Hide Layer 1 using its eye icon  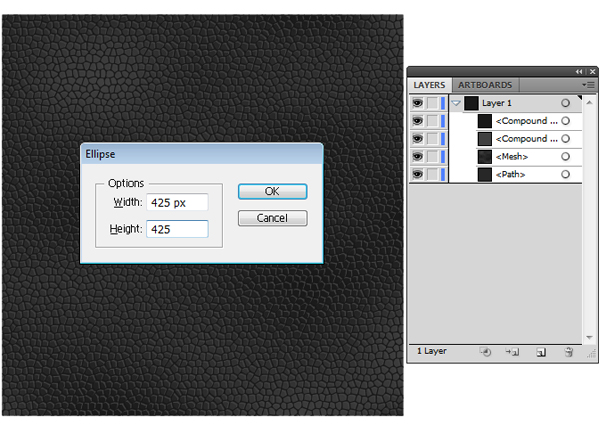(x=417, y=103)
